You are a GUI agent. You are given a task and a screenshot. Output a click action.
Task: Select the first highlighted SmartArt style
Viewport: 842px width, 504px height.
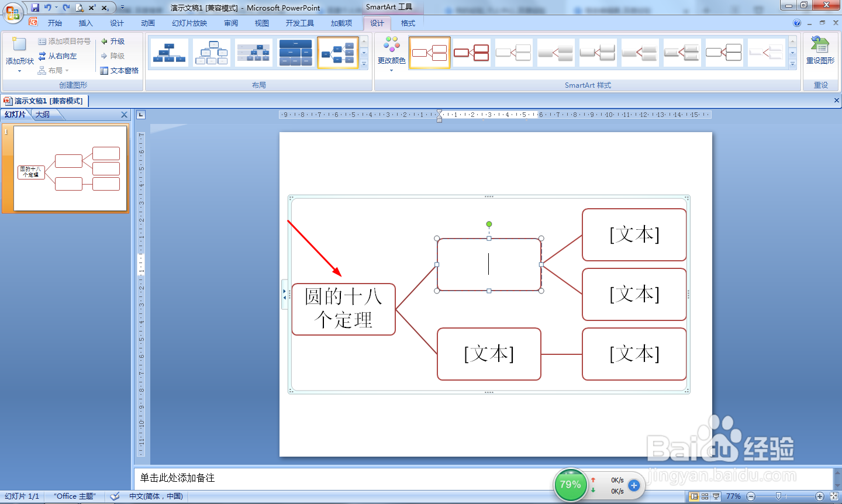click(429, 53)
